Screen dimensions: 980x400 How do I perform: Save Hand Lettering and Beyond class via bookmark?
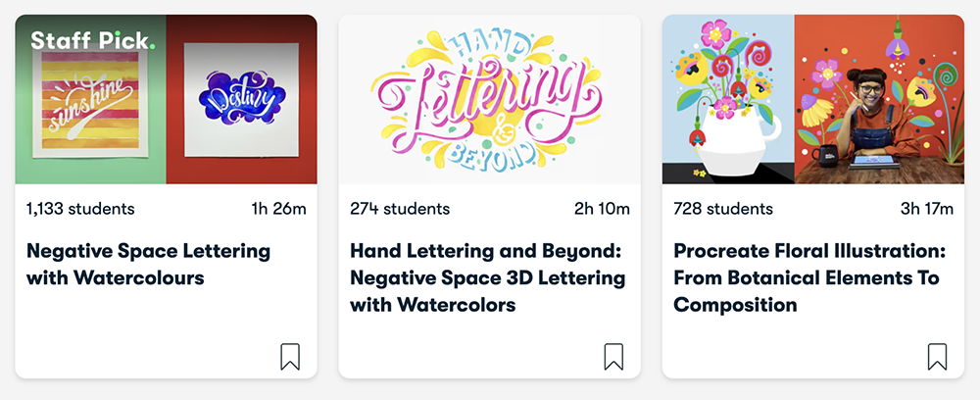point(613,356)
